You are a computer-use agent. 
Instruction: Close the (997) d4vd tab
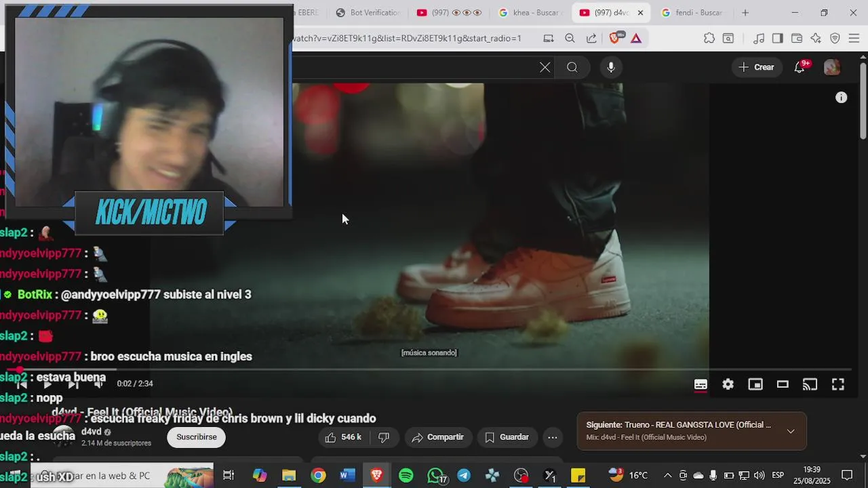(640, 13)
